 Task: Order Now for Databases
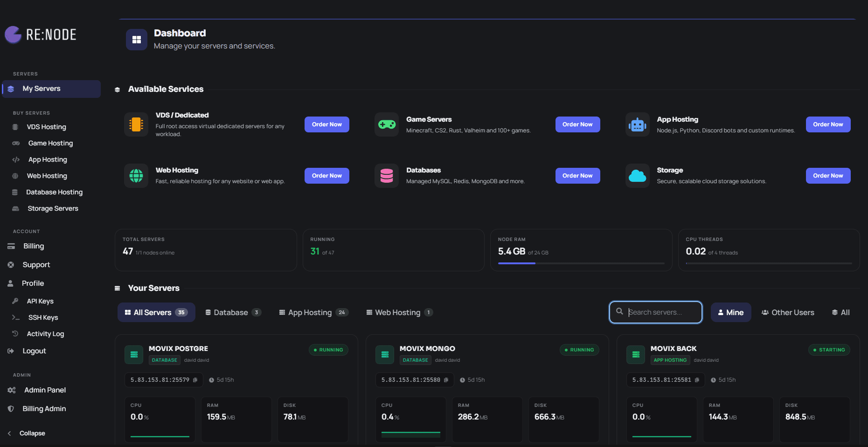click(x=577, y=176)
